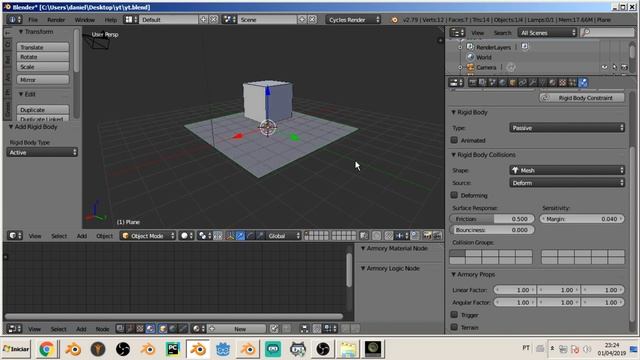Open the Window menu
This screenshot has width=640, height=360.
pyautogui.click(x=84, y=20)
